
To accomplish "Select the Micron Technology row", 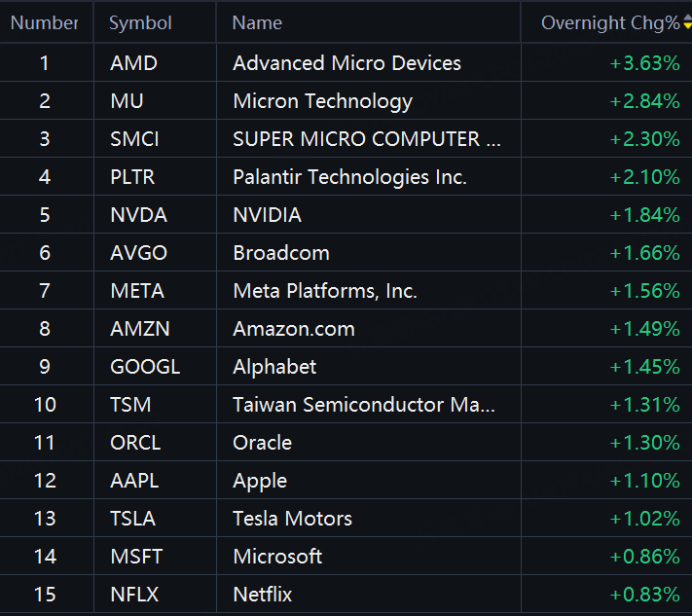I will [346, 101].
